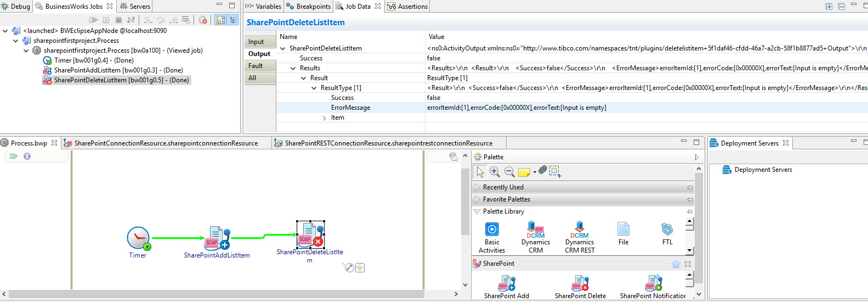Click the Output side tab
This screenshot has width=868, height=302.
tap(259, 54)
